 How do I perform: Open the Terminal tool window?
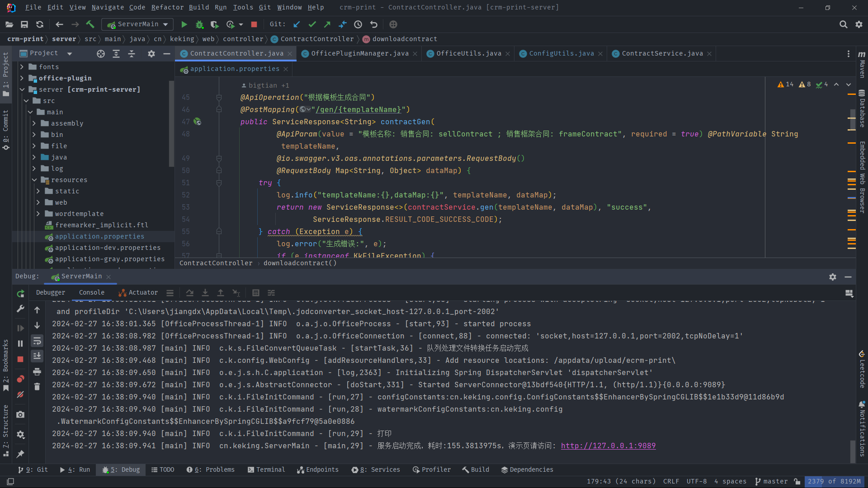coord(266,469)
